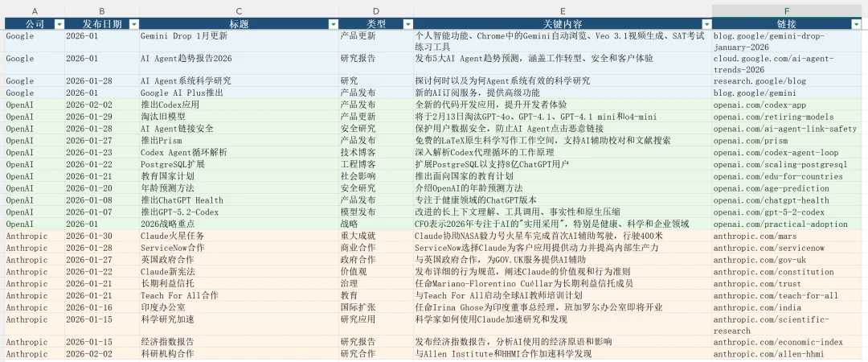The height and width of the screenshot is (362, 868).
Task: Select column D by its letter header
Action: point(376,10)
